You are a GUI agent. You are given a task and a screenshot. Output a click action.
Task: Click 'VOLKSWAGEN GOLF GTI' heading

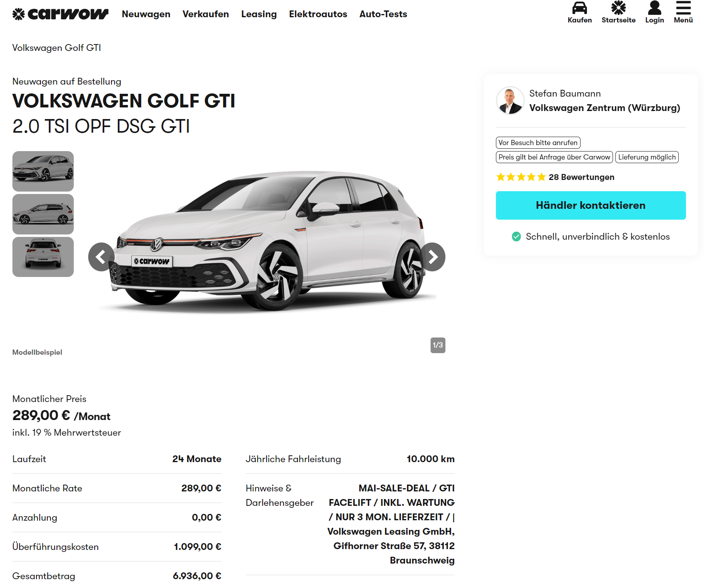point(124,101)
